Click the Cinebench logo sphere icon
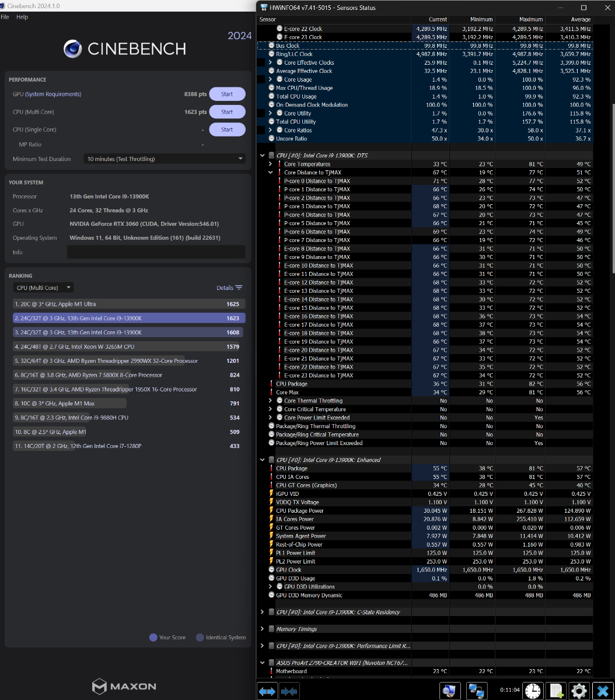Image resolution: width=615 pixels, height=700 pixels. (73, 48)
